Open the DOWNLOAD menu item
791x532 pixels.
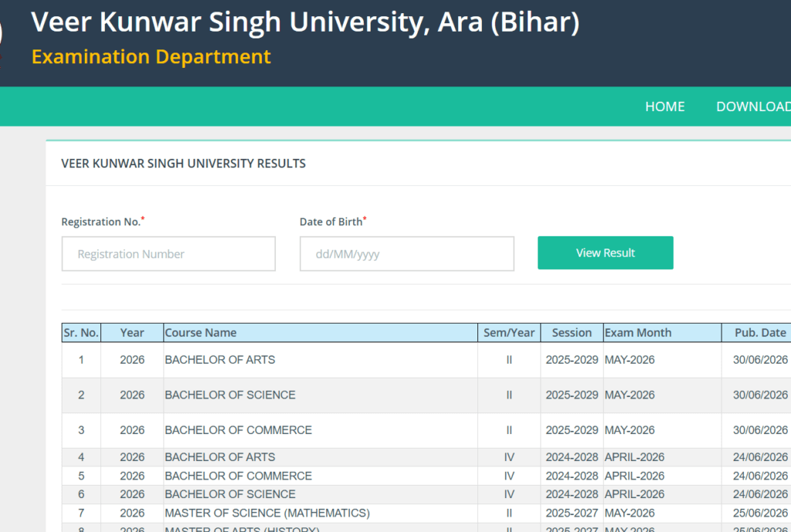(x=753, y=107)
